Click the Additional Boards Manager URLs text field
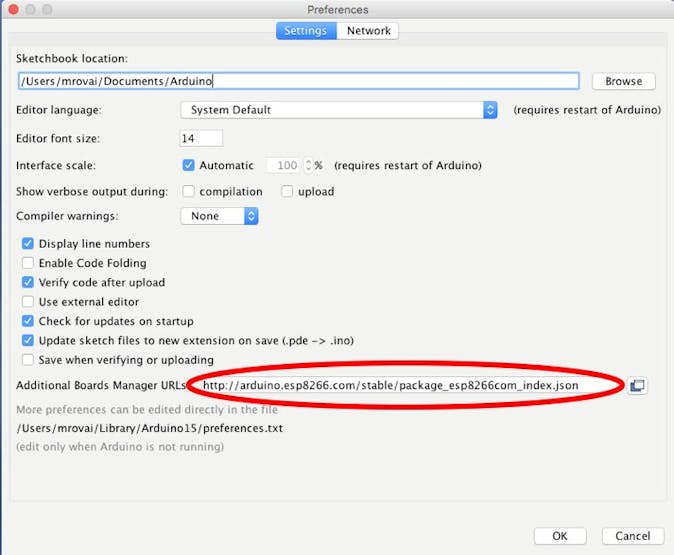Viewport: 674px width, 555px height. 406,385
